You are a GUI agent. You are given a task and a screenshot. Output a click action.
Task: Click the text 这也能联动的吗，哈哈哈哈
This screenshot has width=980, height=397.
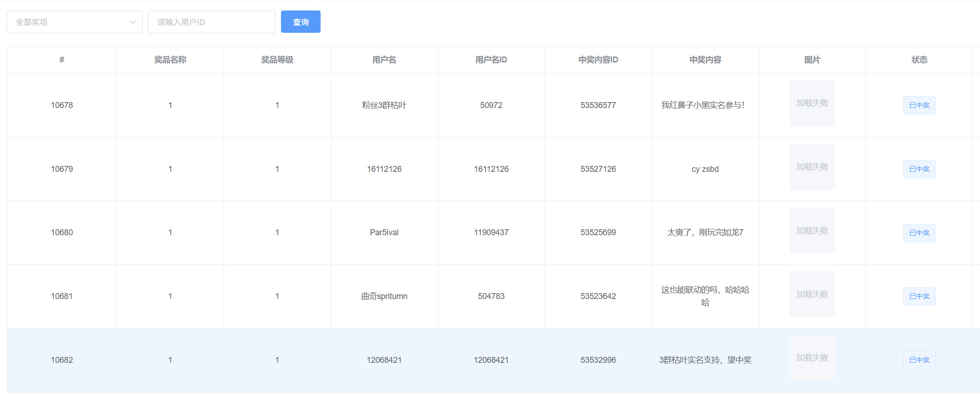[x=705, y=296]
